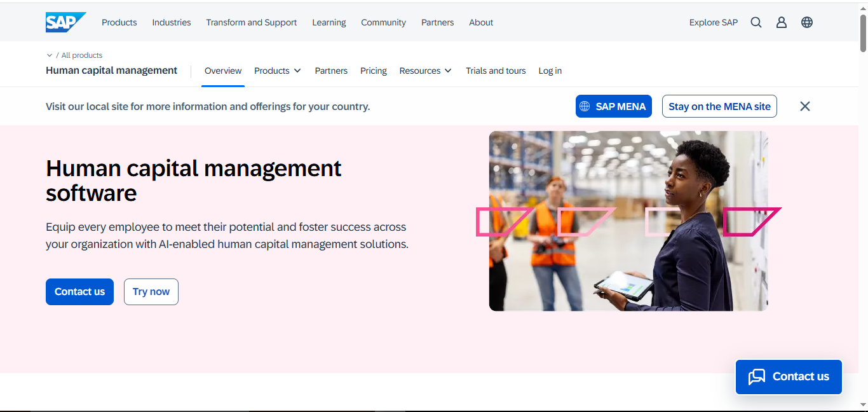Image resolution: width=868 pixels, height=412 pixels.
Task: Go to the SAP MENA site
Action: pyautogui.click(x=613, y=106)
